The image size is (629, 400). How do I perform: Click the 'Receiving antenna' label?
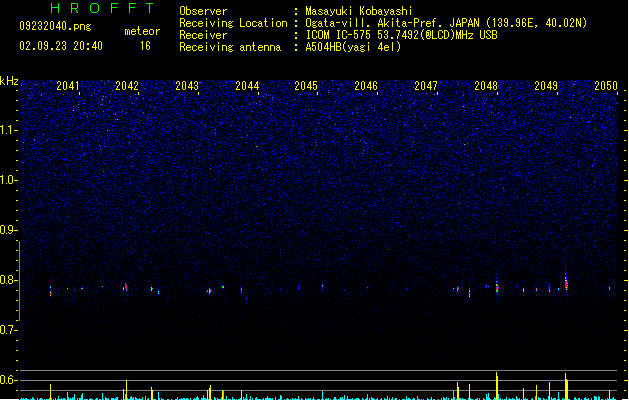[230, 47]
